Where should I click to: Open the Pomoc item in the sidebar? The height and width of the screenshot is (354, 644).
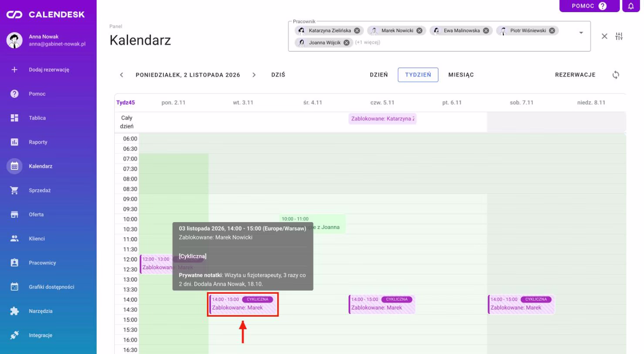click(48, 94)
